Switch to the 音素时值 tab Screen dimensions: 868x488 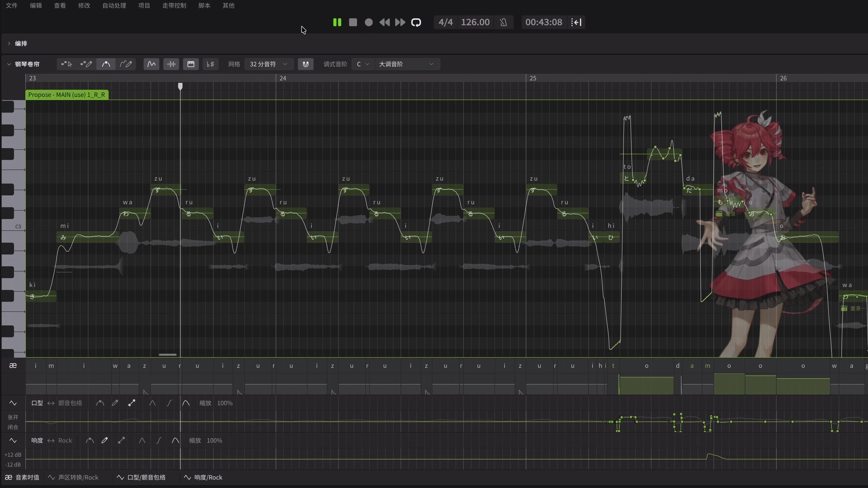[22, 478]
